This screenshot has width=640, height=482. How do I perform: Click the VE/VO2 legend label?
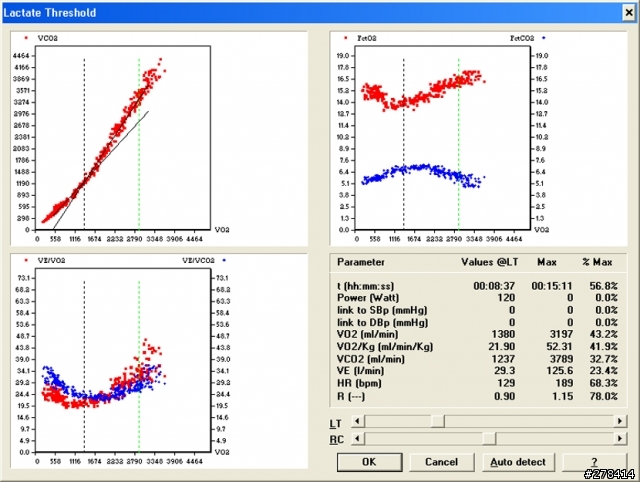click(51, 260)
